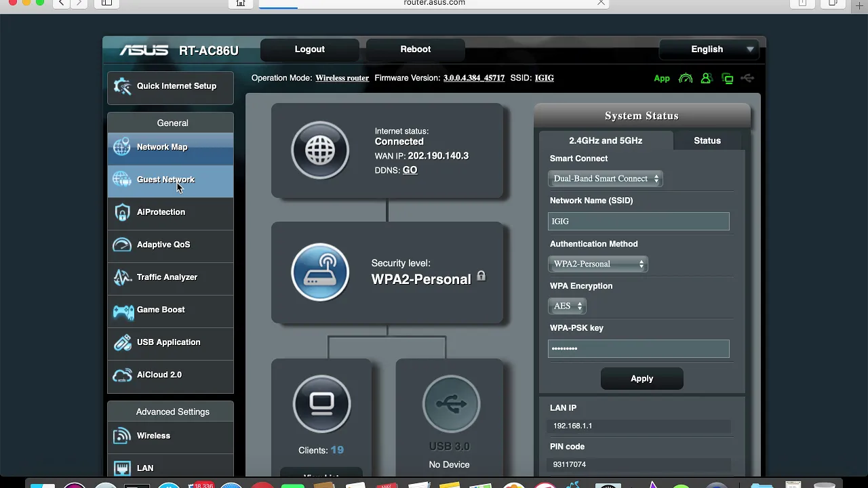Screen dimensions: 868x488
Task: Open Quick Internet Setup wizard
Action: (170, 87)
